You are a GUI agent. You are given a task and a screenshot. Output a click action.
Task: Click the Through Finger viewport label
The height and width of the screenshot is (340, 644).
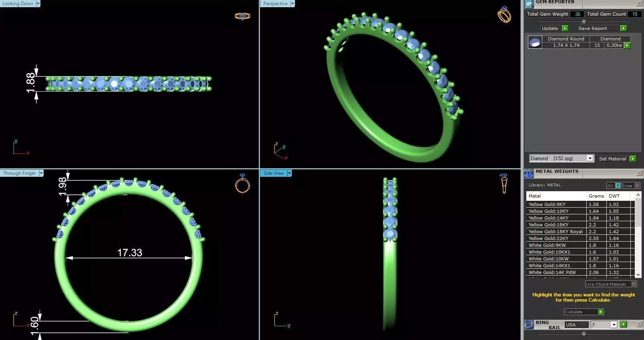[20, 173]
